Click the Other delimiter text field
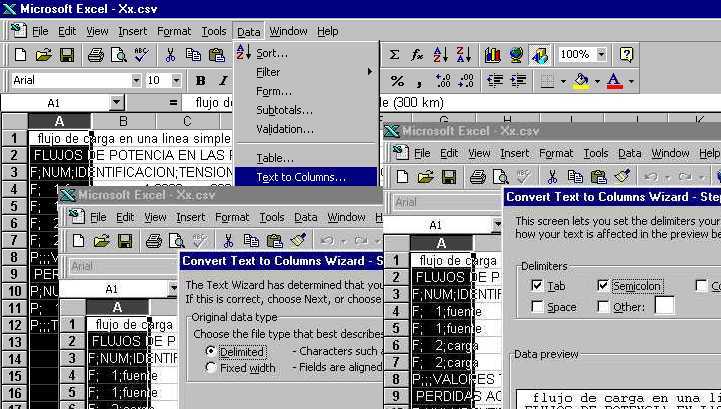The width and height of the screenshot is (721, 409). tap(664, 305)
